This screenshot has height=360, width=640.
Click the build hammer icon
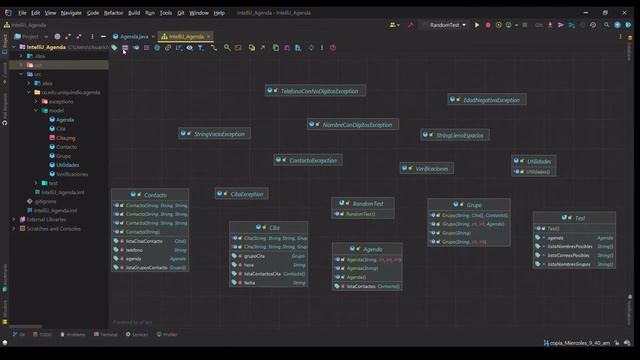(411, 25)
